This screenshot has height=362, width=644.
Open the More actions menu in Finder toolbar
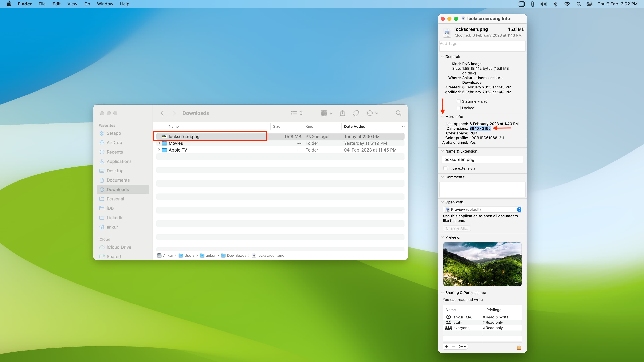(372, 113)
